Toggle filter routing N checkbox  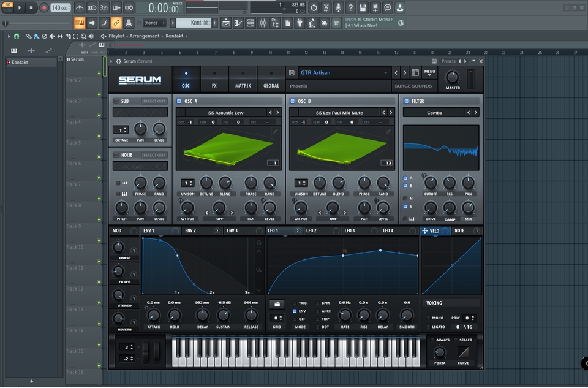coord(405,199)
